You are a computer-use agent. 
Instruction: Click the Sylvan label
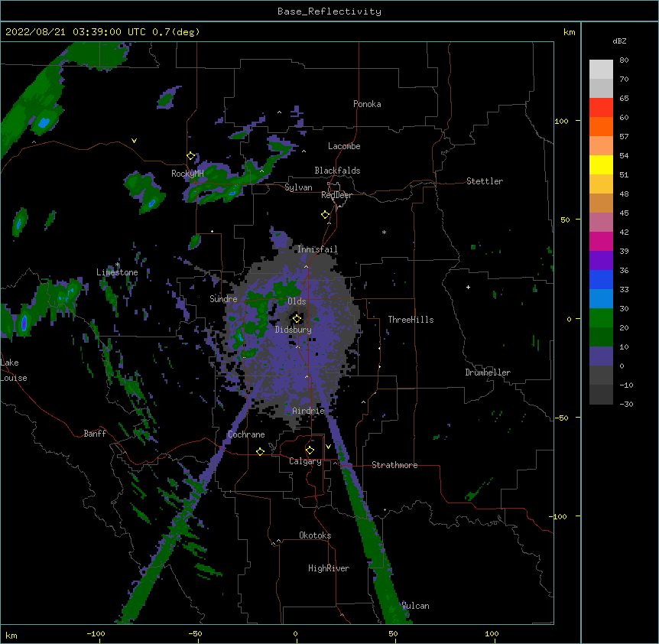[x=298, y=187]
